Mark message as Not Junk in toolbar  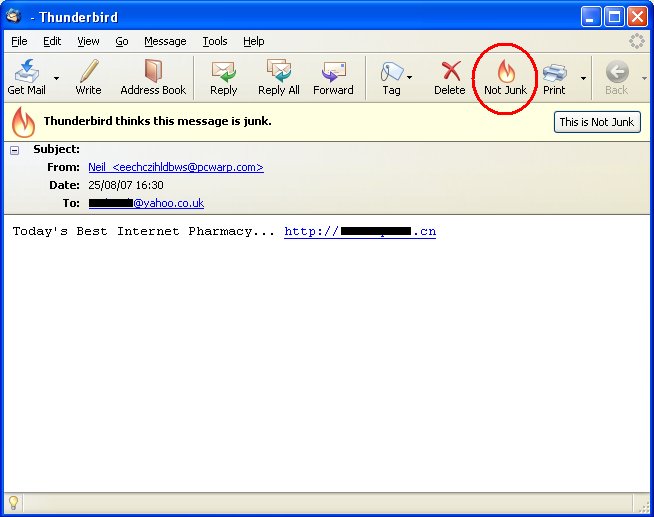pos(506,78)
